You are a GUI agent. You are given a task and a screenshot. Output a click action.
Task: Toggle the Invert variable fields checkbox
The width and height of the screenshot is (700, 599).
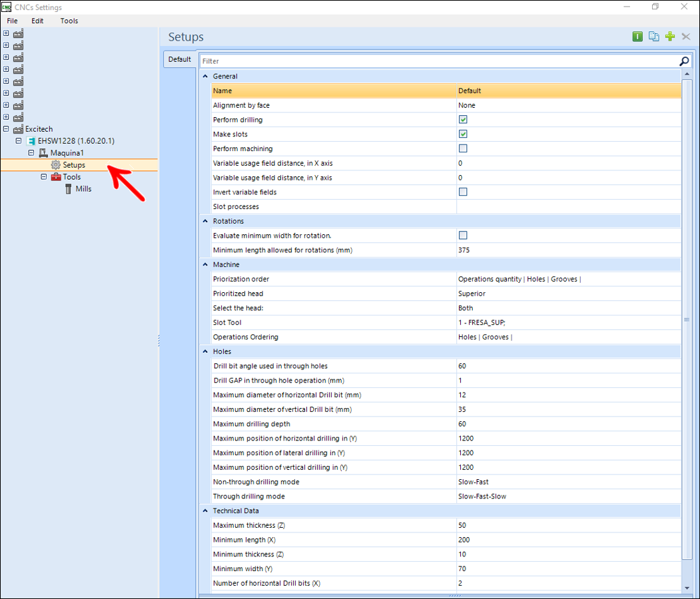463,192
